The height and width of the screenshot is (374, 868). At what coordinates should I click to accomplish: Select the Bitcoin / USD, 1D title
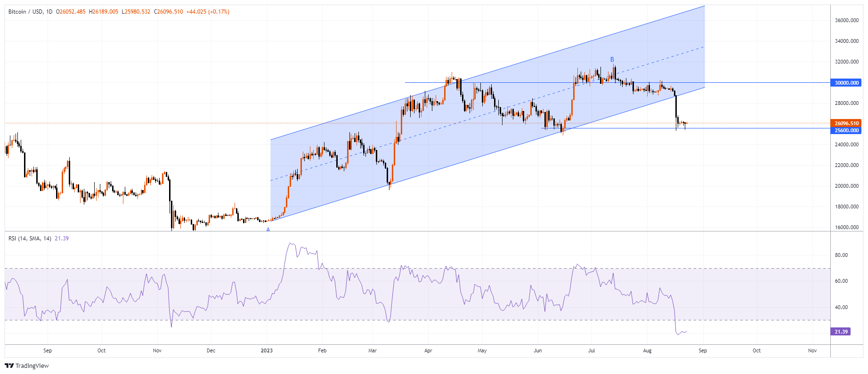tap(30, 12)
